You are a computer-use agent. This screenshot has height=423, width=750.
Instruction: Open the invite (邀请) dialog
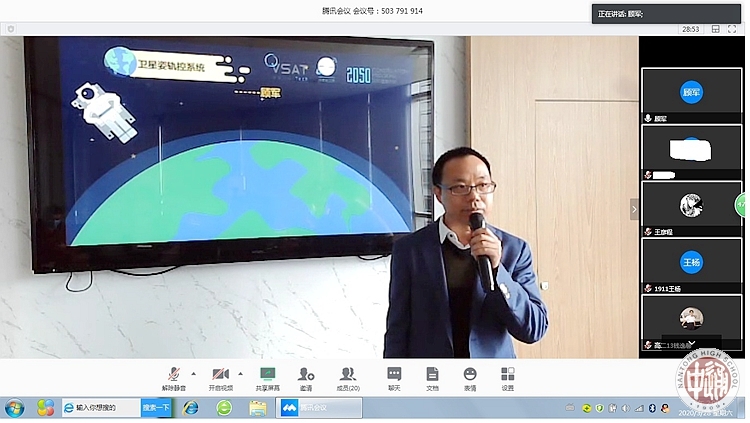tap(306, 376)
